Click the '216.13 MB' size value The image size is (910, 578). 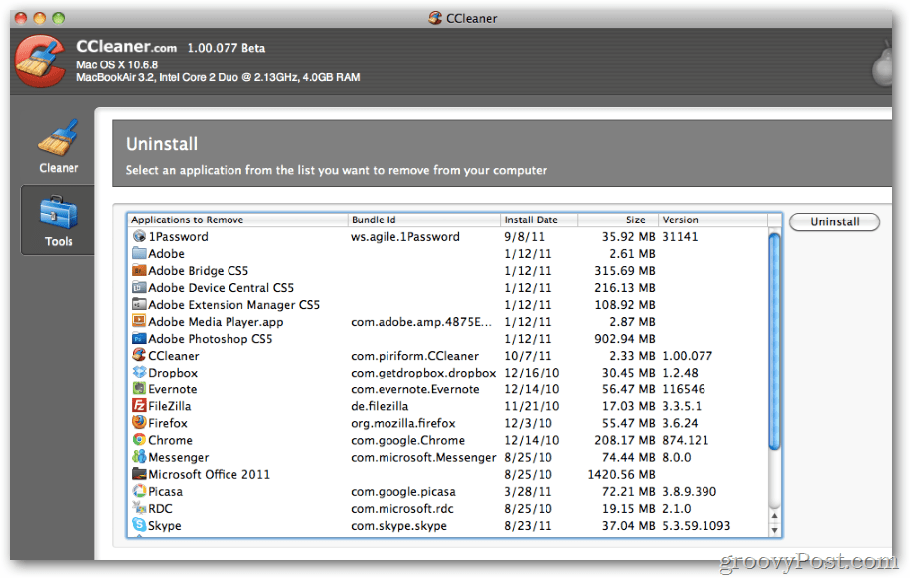tap(625, 288)
